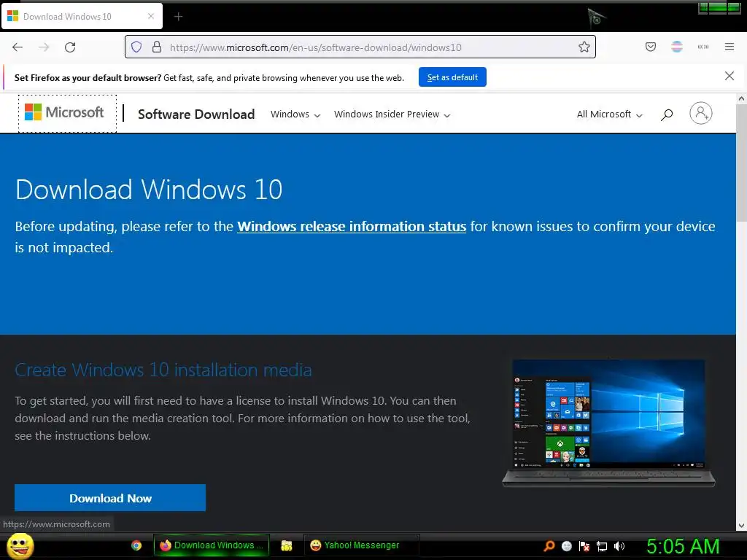Close the Download Windows 10 tab
Image resolution: width=747 pixels, height=560 pixels.
(151, 16)
